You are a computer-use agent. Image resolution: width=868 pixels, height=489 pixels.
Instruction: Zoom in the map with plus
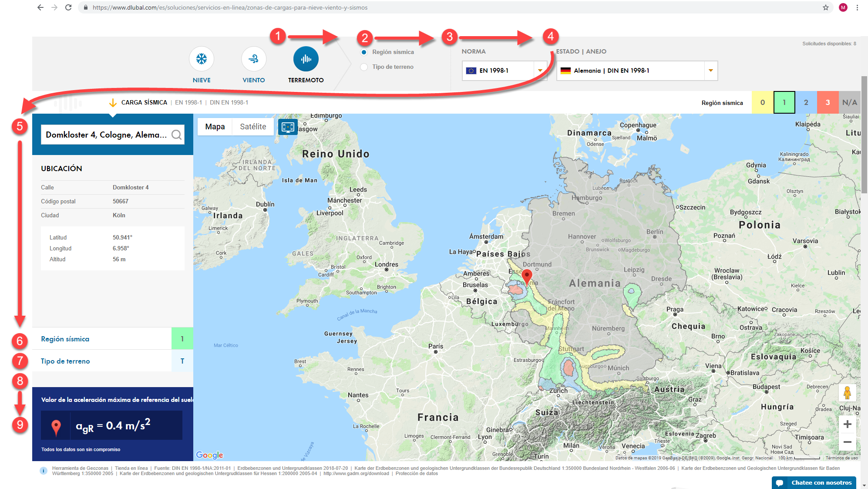pos(847,424)
